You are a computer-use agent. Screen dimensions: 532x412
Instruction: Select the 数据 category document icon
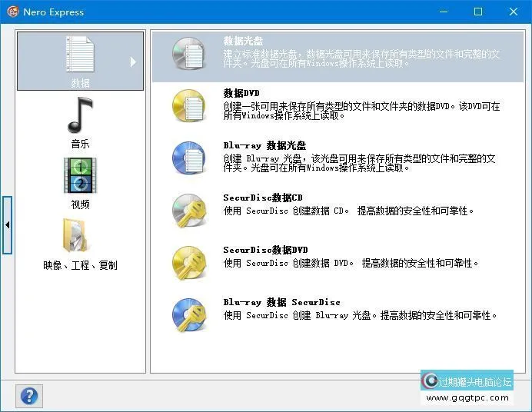click(x=80, y=55)
